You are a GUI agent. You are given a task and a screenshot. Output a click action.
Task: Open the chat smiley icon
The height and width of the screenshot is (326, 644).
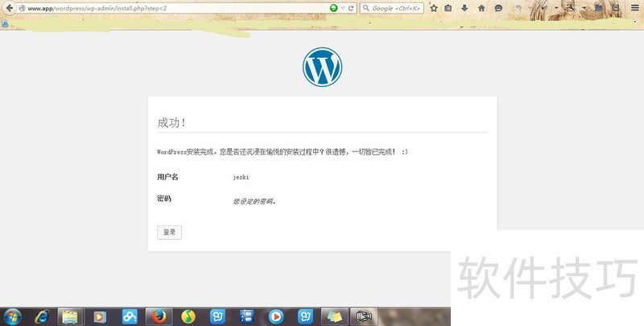498,8
